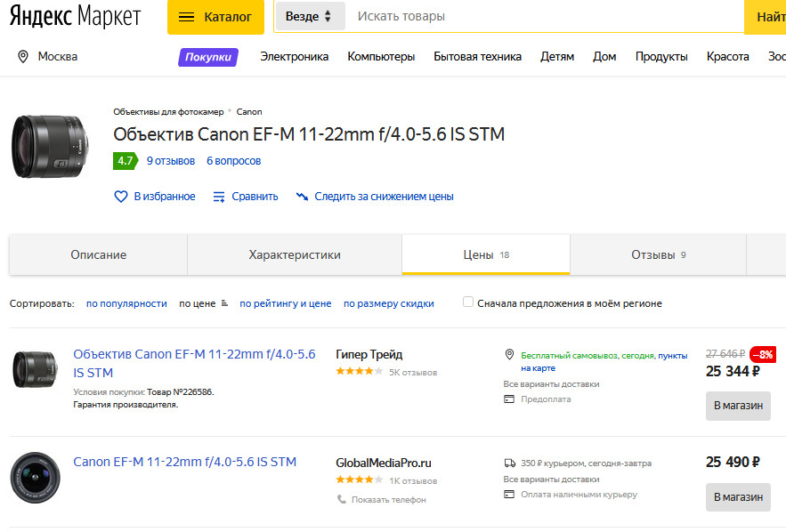Open the GlobalMediaPro.ru shop link
Screen dimensions: 786x532
[384, 463]
